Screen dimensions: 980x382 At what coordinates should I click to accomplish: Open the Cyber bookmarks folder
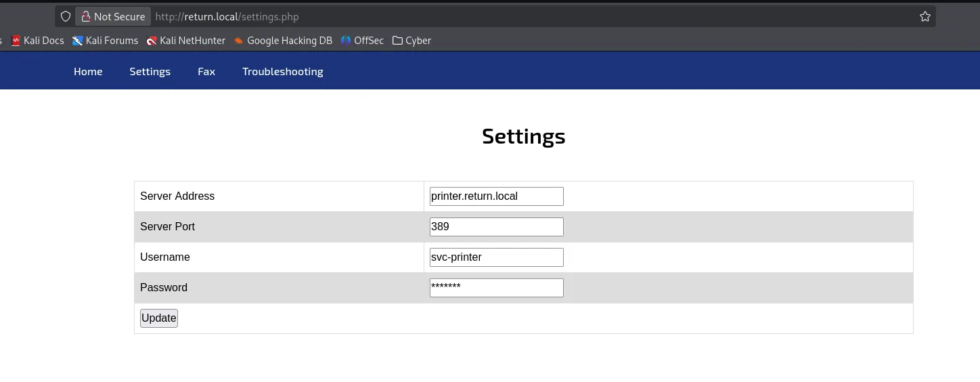(411, 41)
